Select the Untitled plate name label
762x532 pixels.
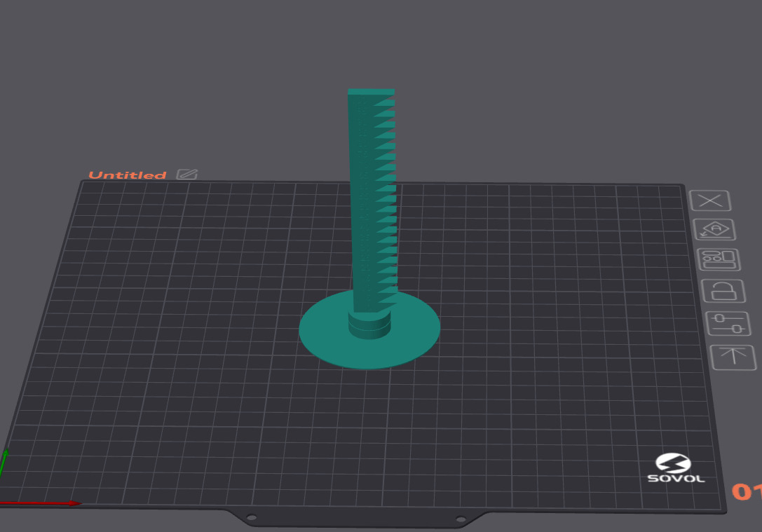coord(128,175)
